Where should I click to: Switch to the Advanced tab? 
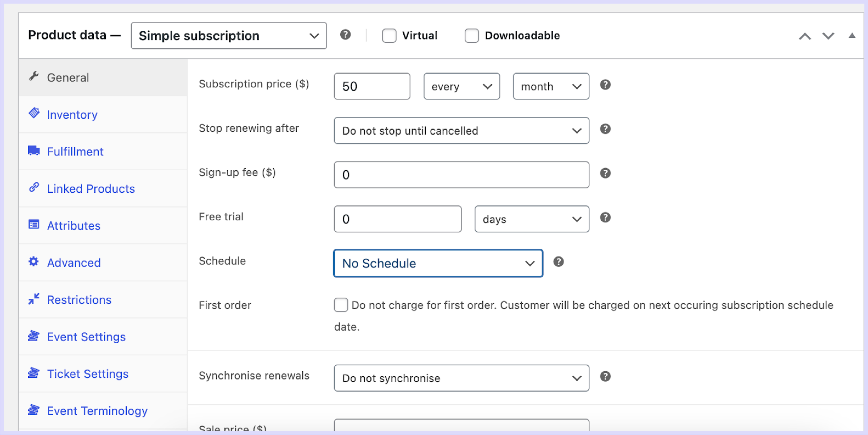point(103,263)
